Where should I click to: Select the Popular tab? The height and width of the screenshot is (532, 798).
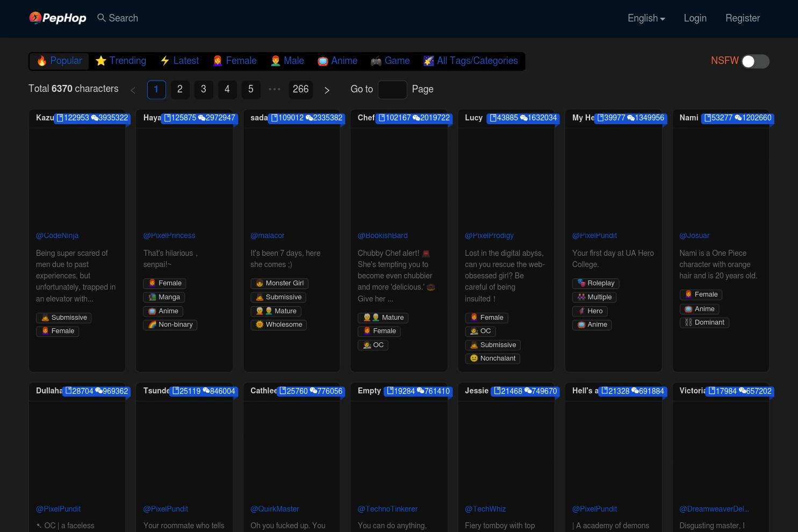tap(59, 61)
